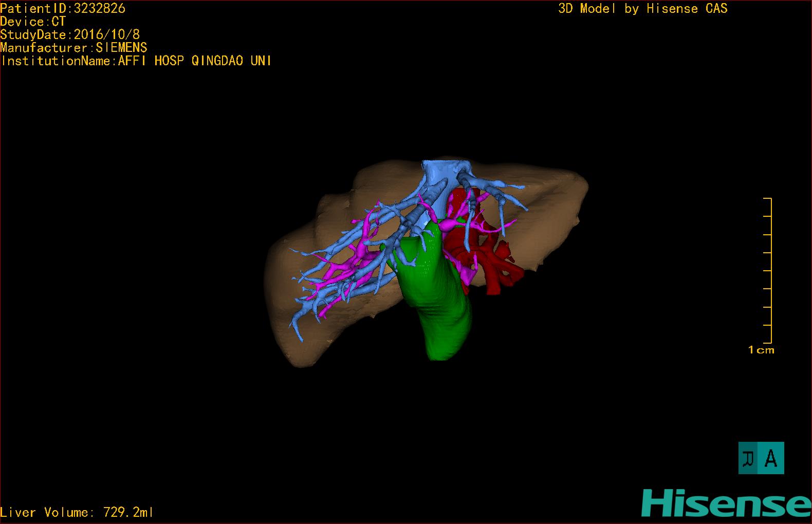This screenshot has height=524, width=812.
Task: Click the darker side face of orientation cube
Action: [749, 458]
